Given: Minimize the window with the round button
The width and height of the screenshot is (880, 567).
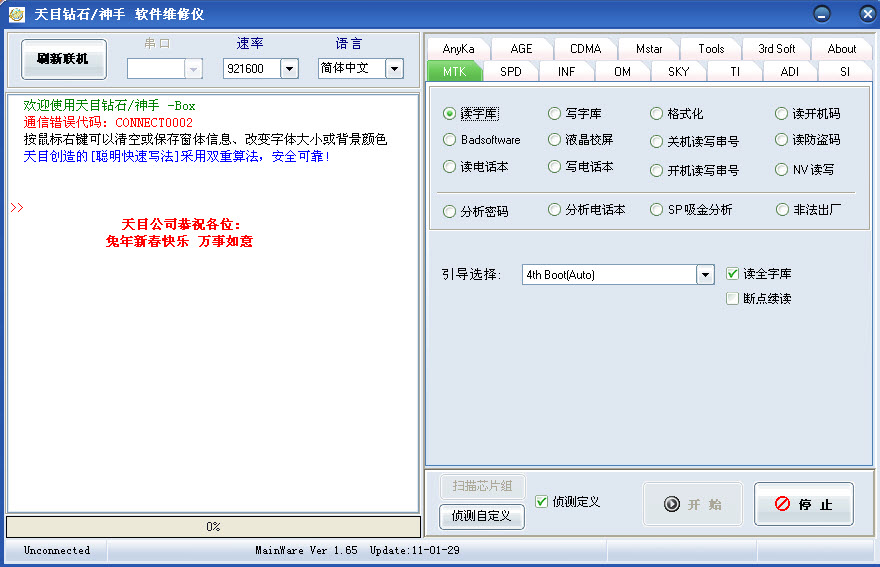Looking at the screenshot, I should [x=822, y=13].
